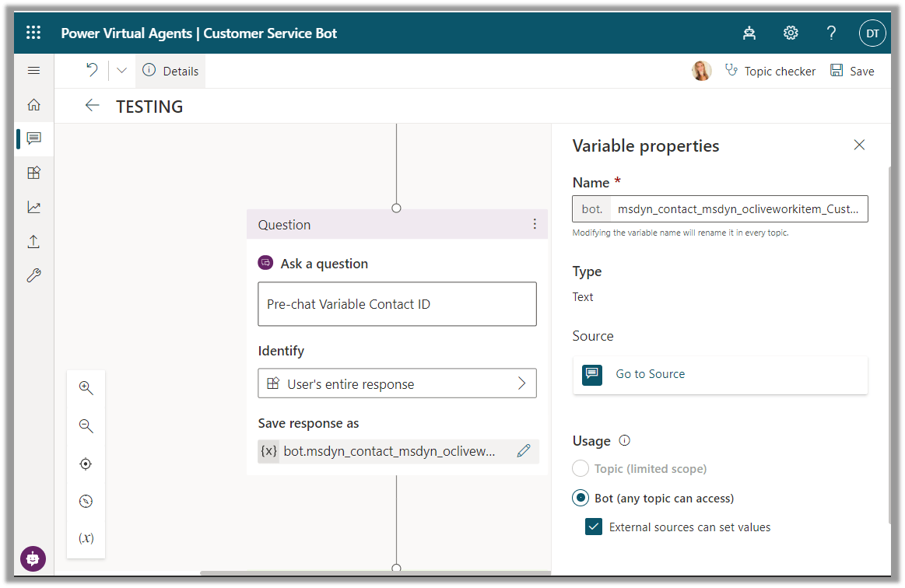Screen dimensions: 905x588
Task: Select the bot.msdyn_contact saved variable
Action: (x=389, y=451)
